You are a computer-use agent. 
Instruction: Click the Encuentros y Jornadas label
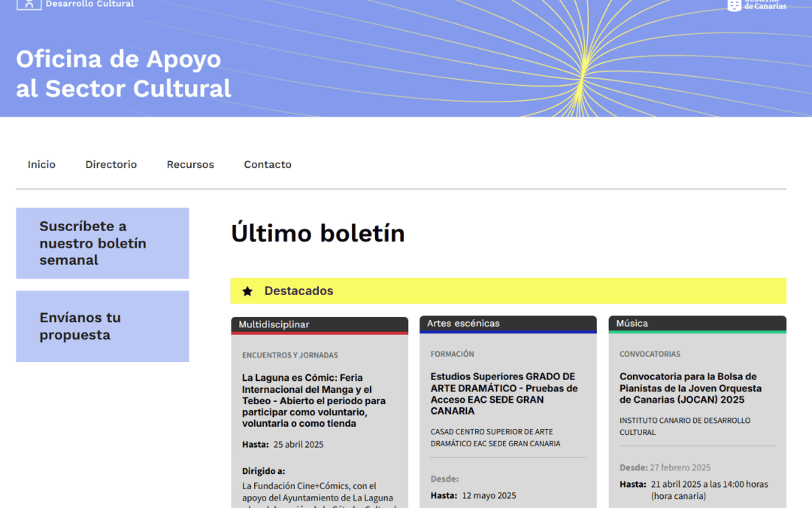(x=290, y=355)
